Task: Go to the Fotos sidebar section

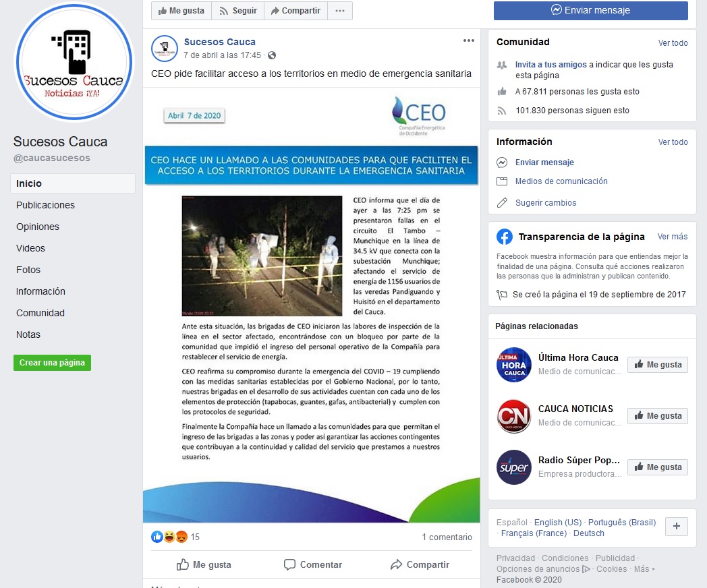Action: point(28,270)
